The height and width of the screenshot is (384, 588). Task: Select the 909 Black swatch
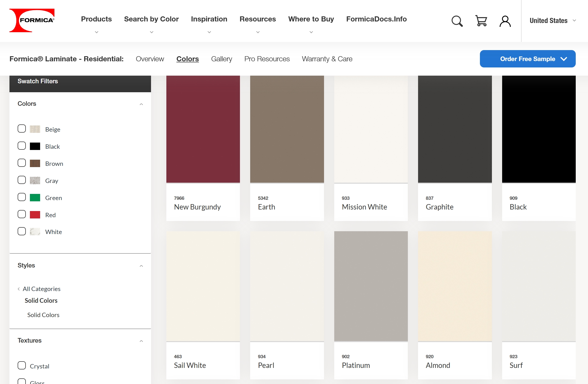coord(539,129)
